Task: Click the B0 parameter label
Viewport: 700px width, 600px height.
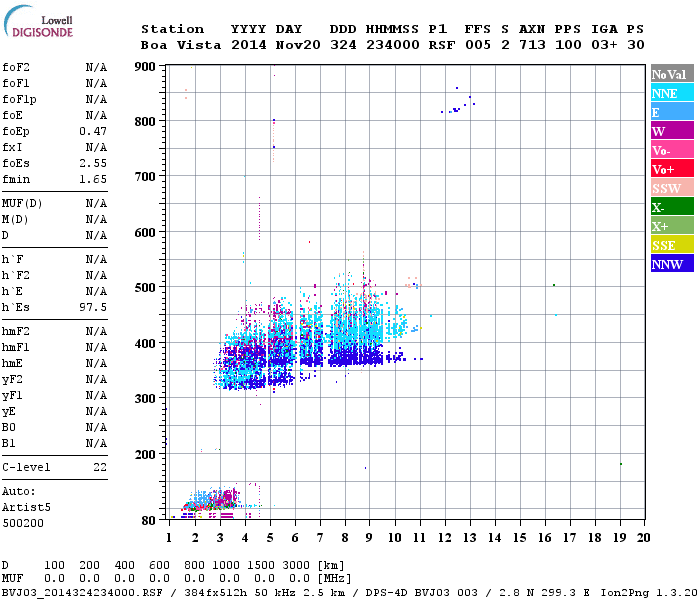Action: pyautogui.click(x=9, y=427)
